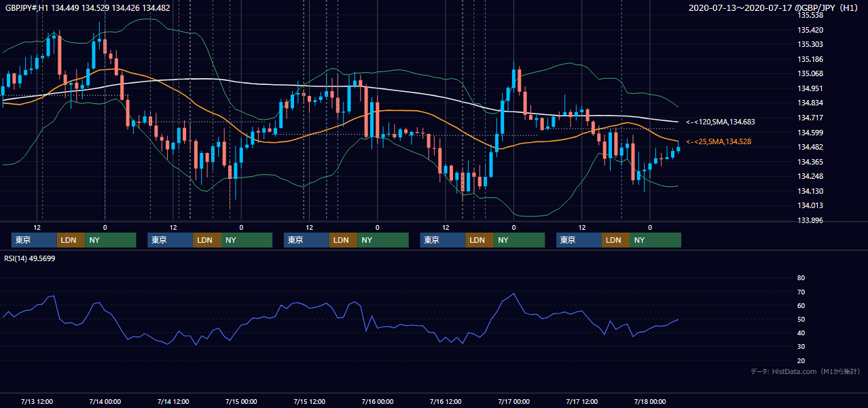Click the <-<25,SMA,134.528 orange label

coord(719,141)
